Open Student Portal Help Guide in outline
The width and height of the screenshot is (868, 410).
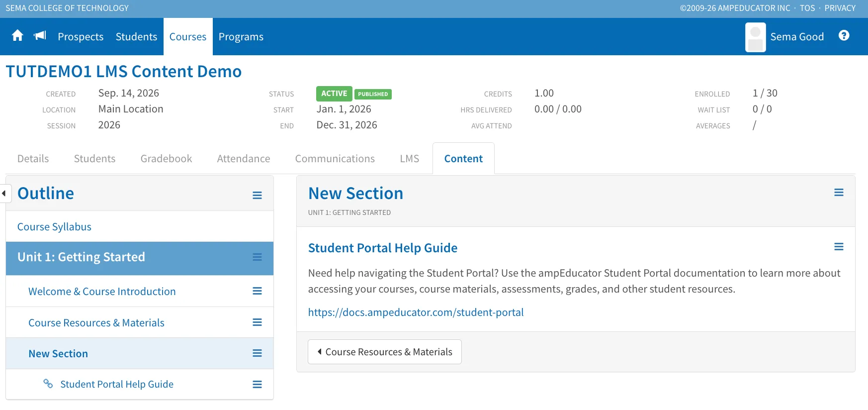(117, 384)
